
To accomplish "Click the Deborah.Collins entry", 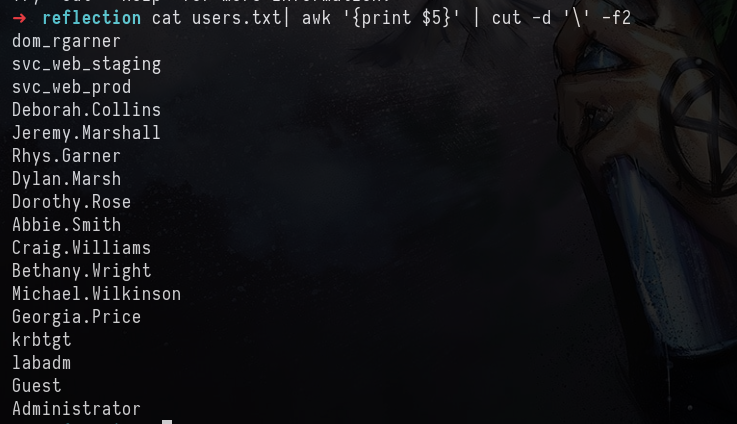I will pos(86,110).
